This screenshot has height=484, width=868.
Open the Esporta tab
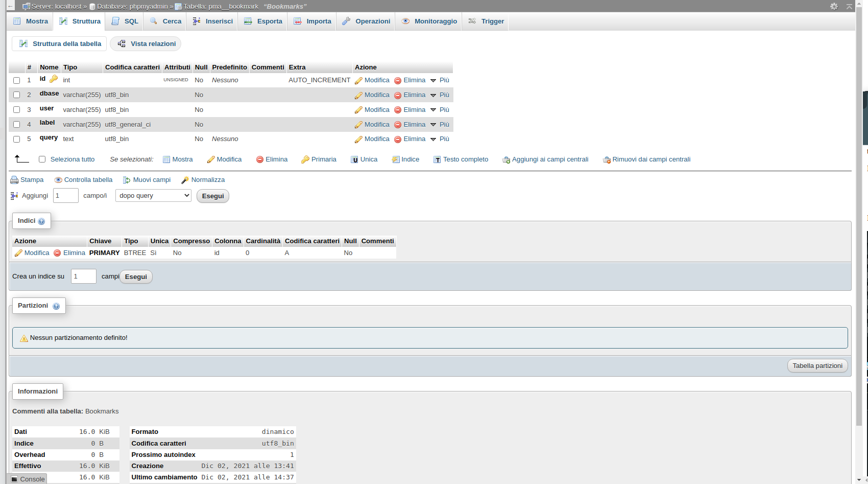[263, 21]
